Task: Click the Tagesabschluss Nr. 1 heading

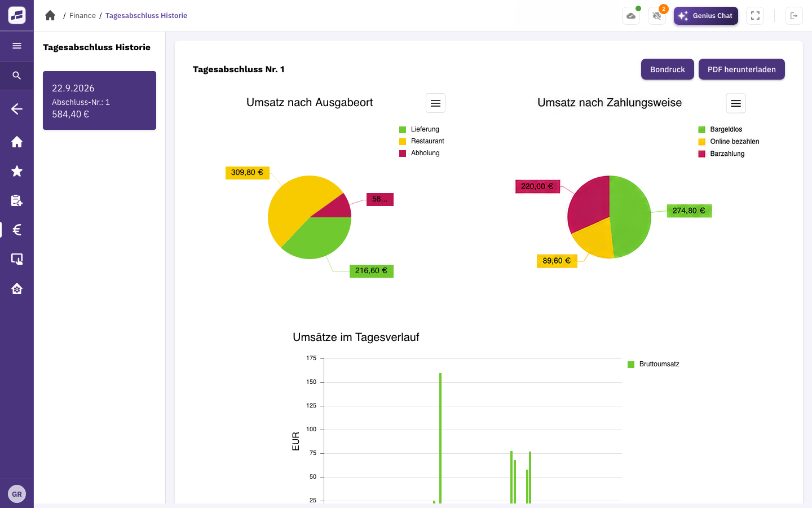Action: [x=239, y=69]
